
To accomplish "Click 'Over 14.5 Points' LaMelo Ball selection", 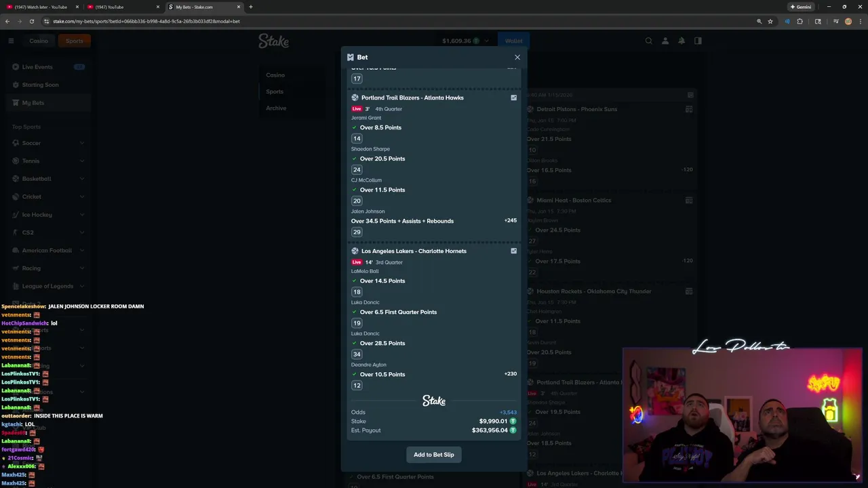I will click(x=382, y=281).
